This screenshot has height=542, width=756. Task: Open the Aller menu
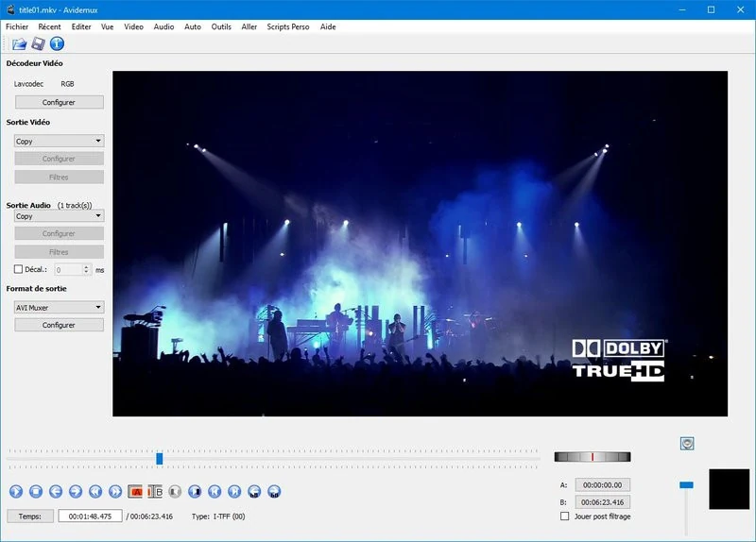249,26
